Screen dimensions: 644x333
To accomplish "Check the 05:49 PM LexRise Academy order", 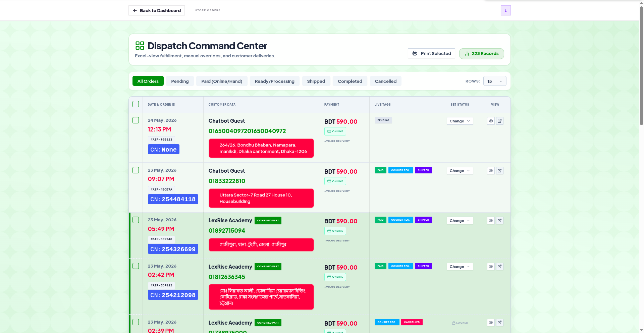I will (136, 220).
